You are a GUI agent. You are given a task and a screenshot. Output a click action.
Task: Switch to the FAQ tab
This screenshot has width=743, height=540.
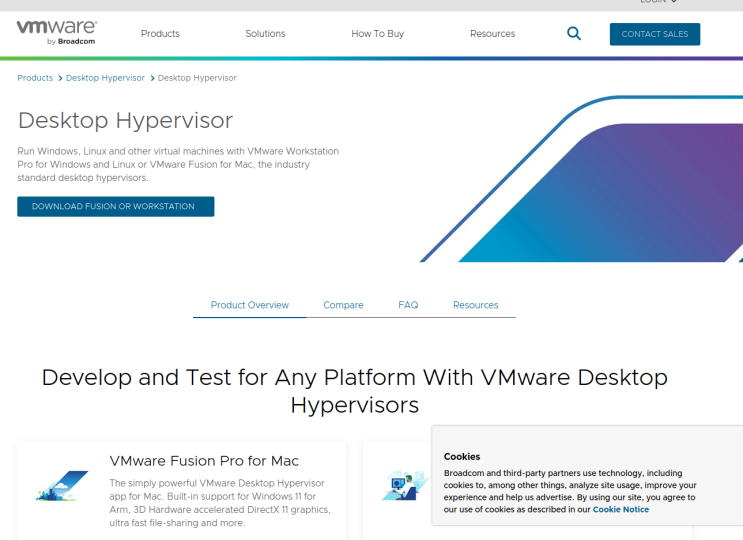pos(408,305)
